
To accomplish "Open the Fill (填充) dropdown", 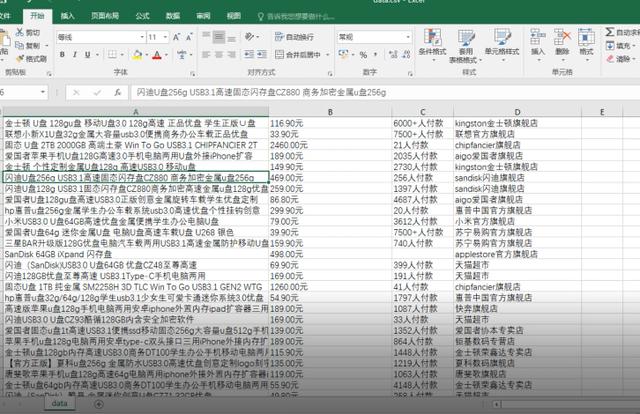I will point(620,46).
